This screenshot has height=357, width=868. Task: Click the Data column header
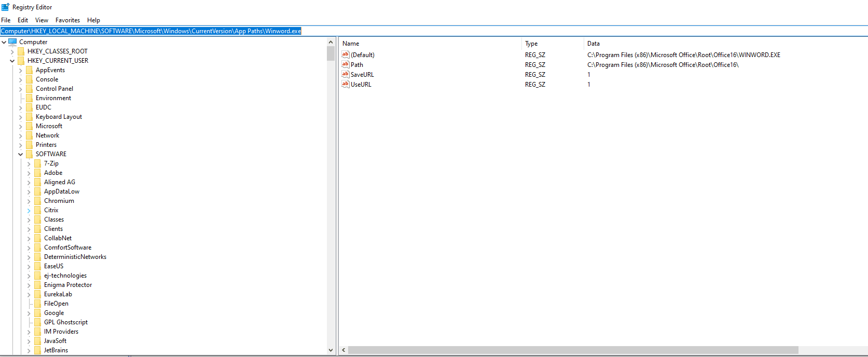tap(726, 44)
